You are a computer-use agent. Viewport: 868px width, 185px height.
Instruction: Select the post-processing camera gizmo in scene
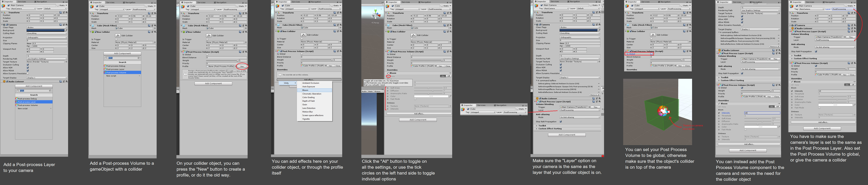pyautogui.click(x=663, y=111)
